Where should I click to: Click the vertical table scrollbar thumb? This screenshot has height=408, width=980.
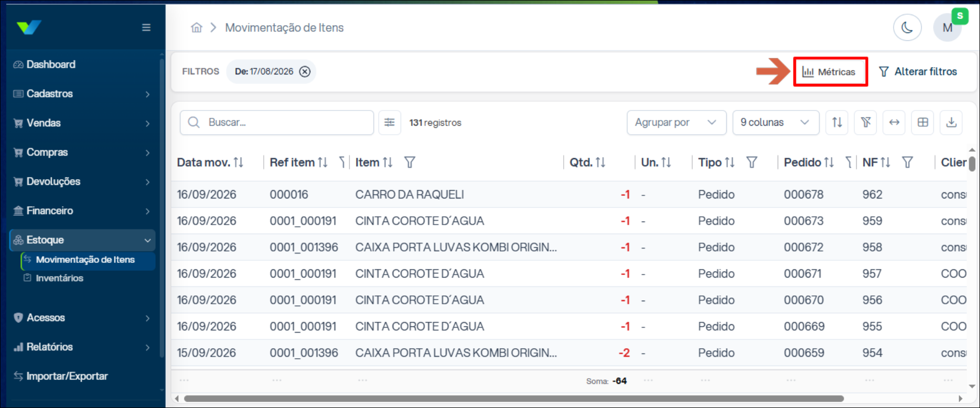point(972,164)
